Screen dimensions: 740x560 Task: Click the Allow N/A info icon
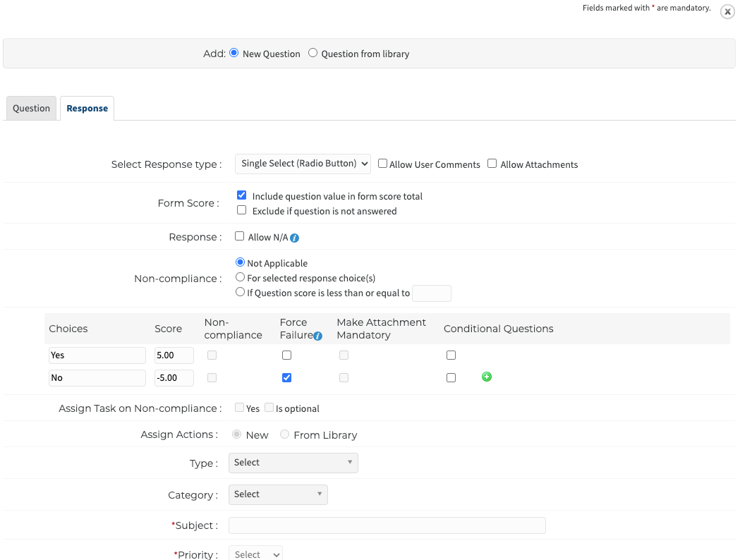click(x=294, y=238)
